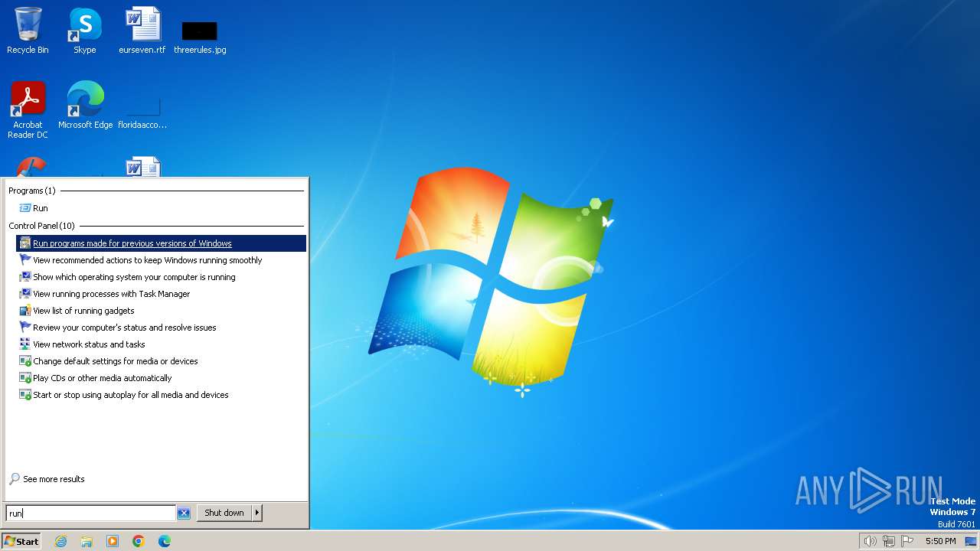The height and width of the screenshot is (551, 980).
Task: Open View recommended actions to keep Windows running smoothly
Action: (x=162, y=260)
